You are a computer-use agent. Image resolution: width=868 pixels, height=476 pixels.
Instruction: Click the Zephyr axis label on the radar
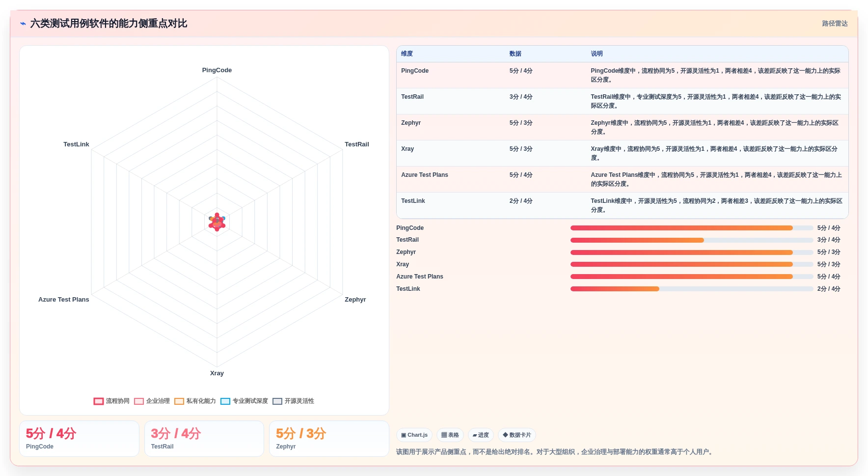click(x=355, y=300)
